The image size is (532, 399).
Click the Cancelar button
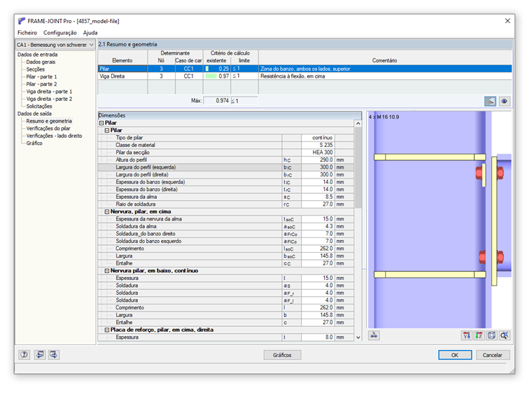point(492,355)
